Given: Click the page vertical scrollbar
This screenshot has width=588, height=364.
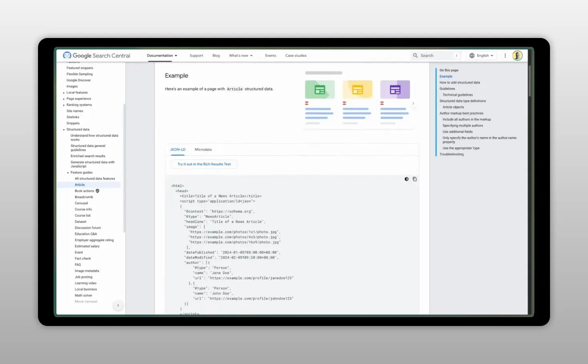Looking at the screenshot, I should 530,81.
